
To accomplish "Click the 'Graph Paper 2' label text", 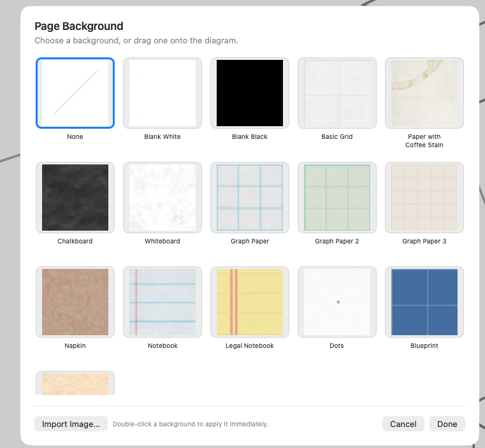I will [x=337, y=242].
